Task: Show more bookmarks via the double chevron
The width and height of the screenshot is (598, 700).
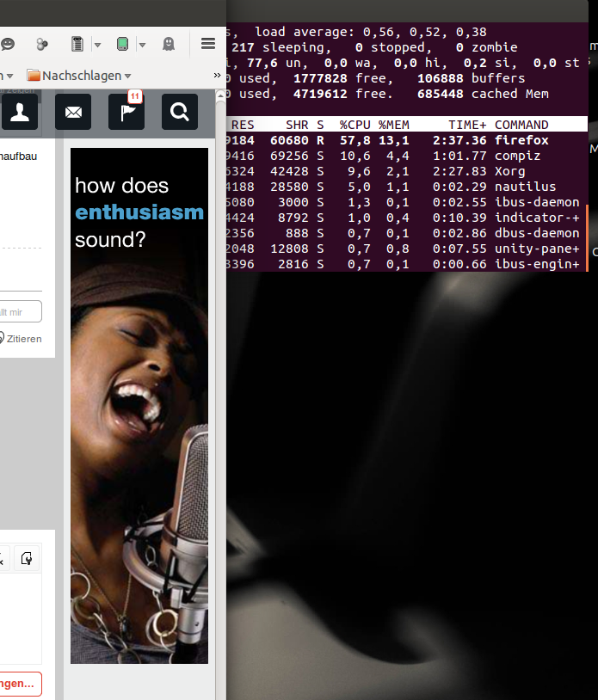Action: (217, 75)
